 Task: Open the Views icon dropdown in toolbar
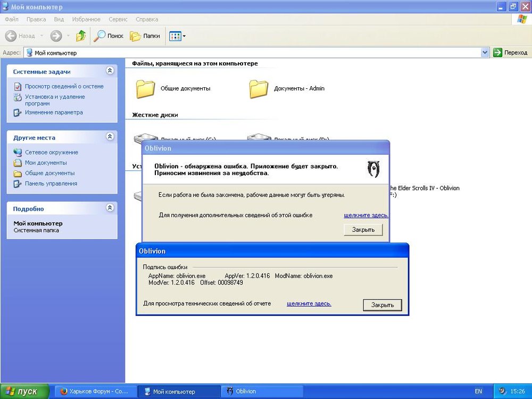(178, 36)
